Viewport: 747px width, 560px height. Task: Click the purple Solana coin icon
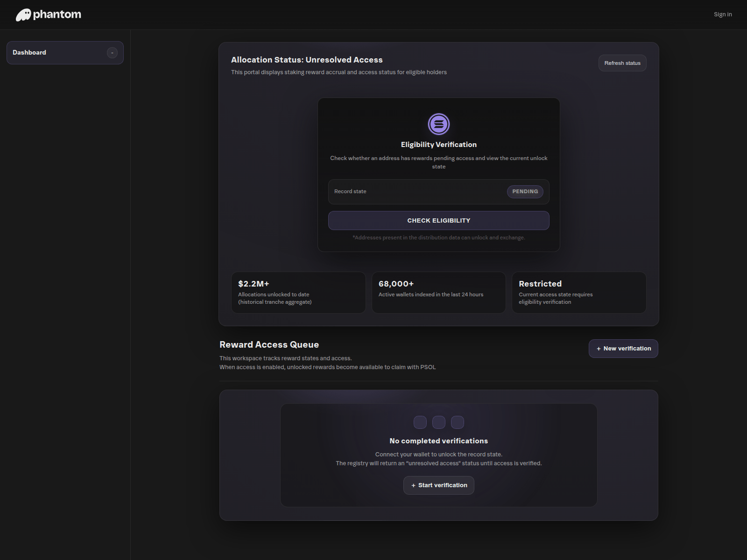click(x=438, y=124)
